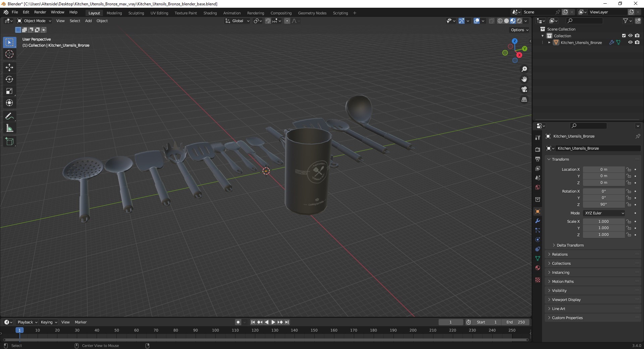644x349 pixels.
Task: Disable Kitchen_Utensils_Bronze in renders
Action: pos(637,42)
